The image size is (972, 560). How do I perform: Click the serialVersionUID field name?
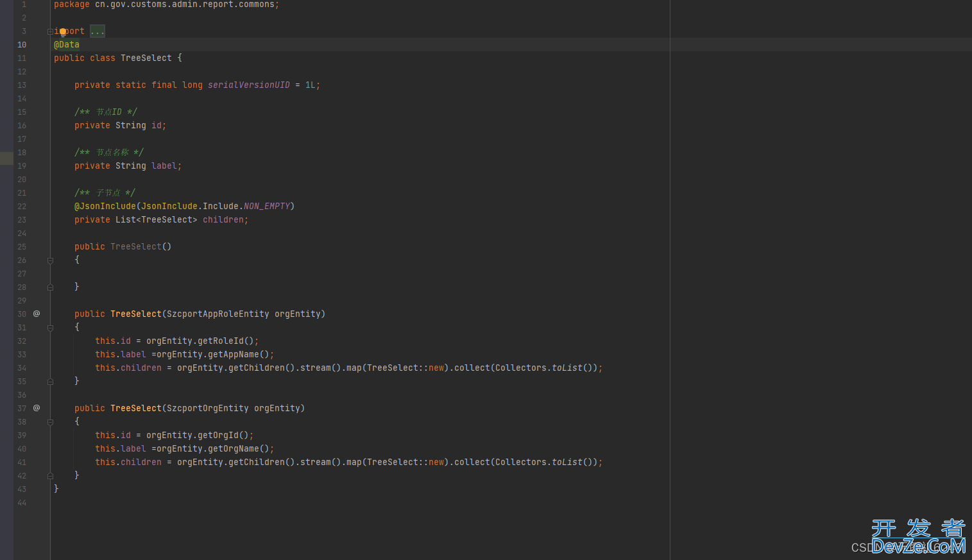[x=248, y=85]
